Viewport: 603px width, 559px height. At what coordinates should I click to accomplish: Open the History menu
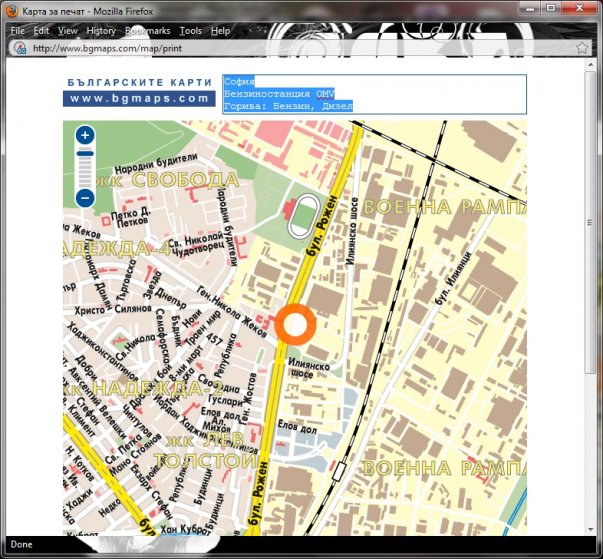tap(101, 31)
